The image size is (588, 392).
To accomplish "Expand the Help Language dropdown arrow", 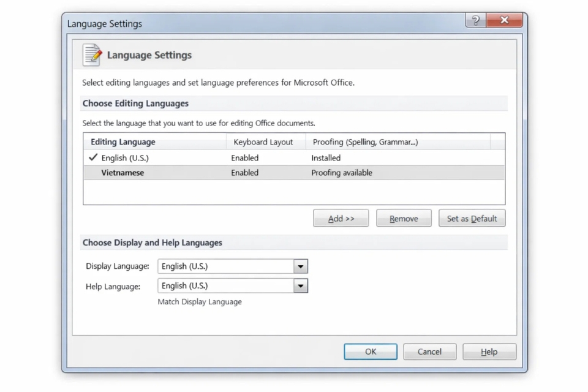I will tap(300, 286).
